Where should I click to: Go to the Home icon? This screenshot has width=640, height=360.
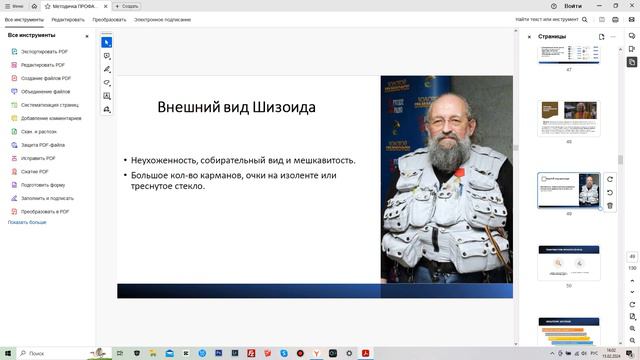click(34, 6)
